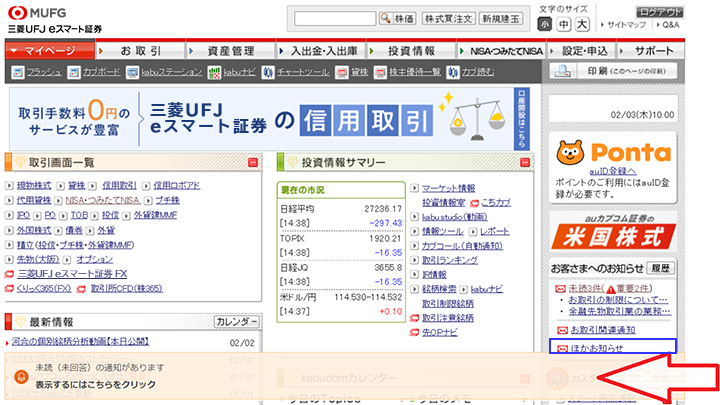Open the kabuステーション icon

pos(133,73)
